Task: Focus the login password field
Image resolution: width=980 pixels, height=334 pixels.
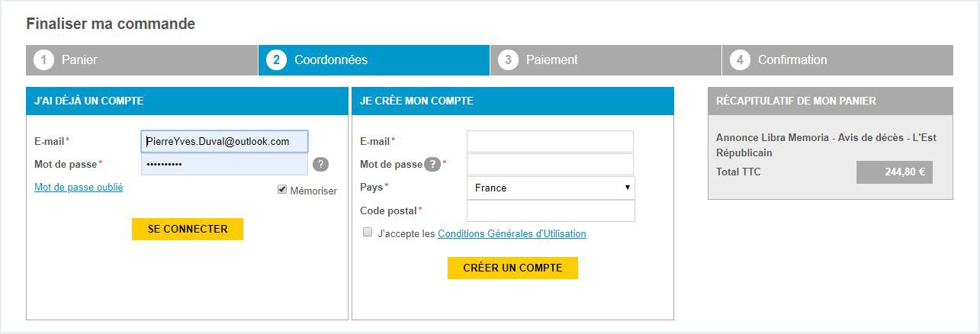Action: click(x=224, y=164)
